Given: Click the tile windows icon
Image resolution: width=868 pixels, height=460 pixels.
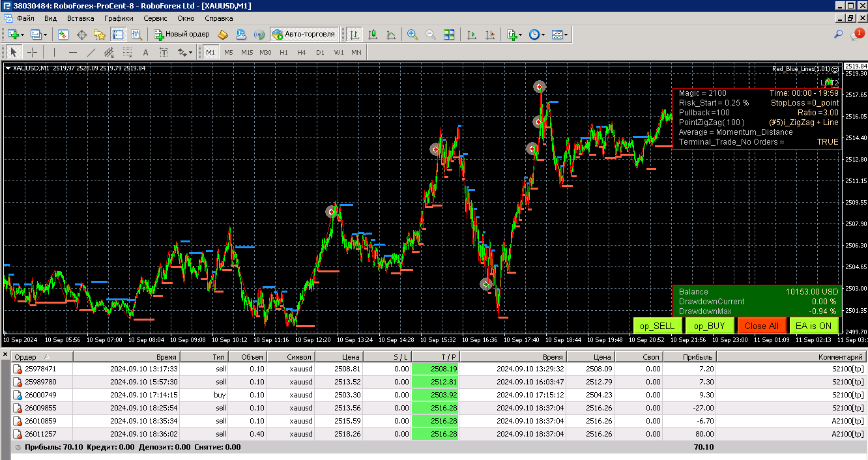Looking at the screenshot, I should [x=449, y=35].
